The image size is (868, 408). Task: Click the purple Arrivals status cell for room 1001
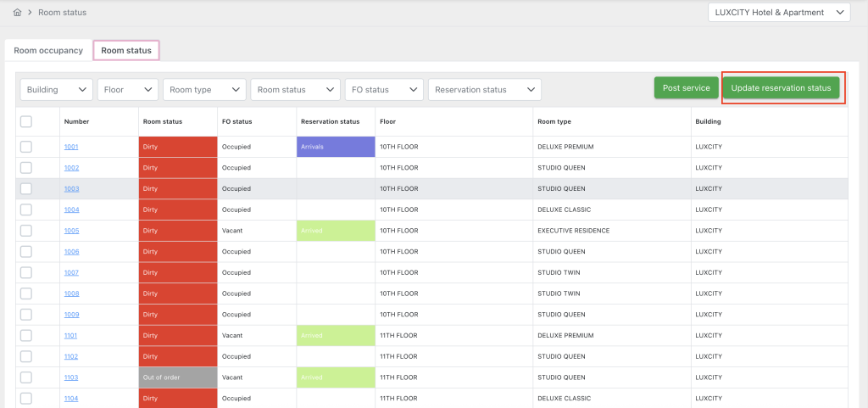click(x=336, y=147)
